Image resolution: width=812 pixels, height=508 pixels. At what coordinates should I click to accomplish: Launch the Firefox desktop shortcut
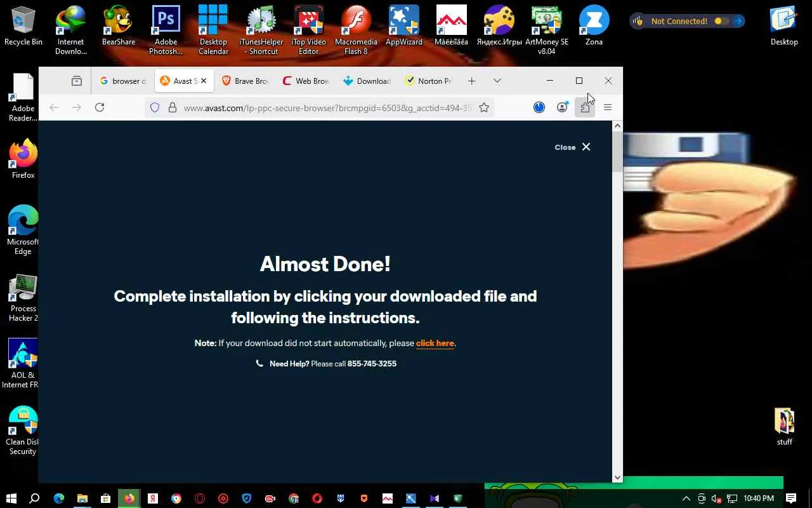[23, 159]
